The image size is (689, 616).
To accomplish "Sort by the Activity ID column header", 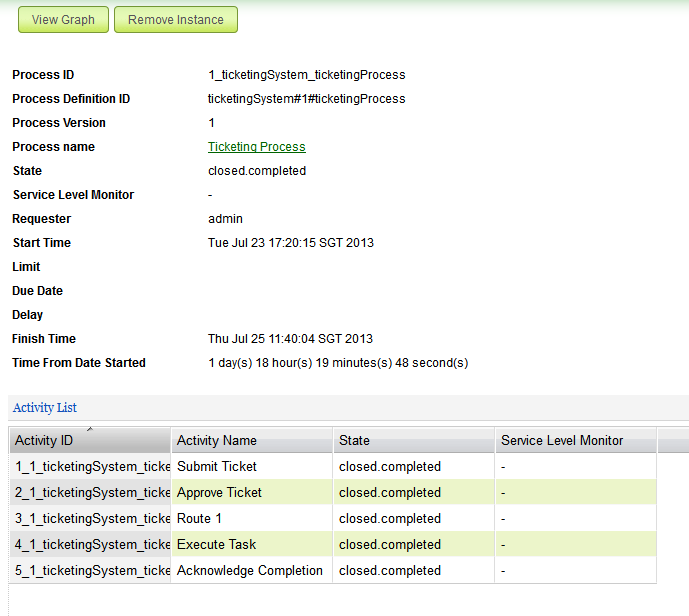I will click(x=90, y=440).
